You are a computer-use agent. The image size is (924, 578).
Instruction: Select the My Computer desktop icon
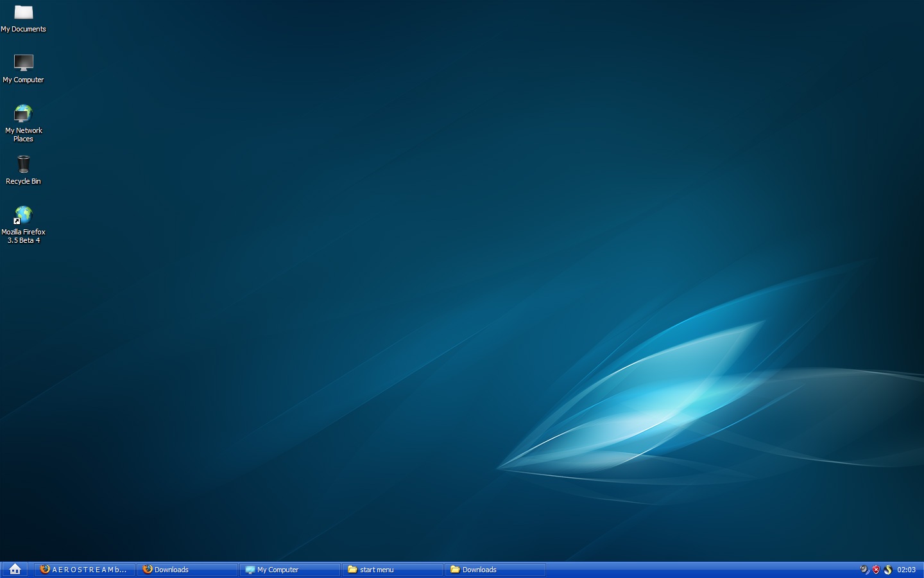[x=24, y=63]
